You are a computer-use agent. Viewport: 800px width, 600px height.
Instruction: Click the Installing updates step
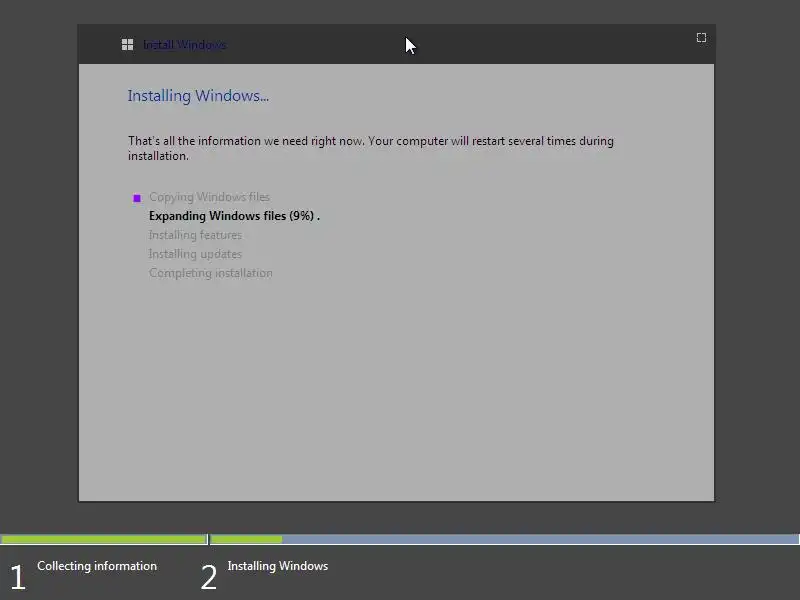click(195, 254)
